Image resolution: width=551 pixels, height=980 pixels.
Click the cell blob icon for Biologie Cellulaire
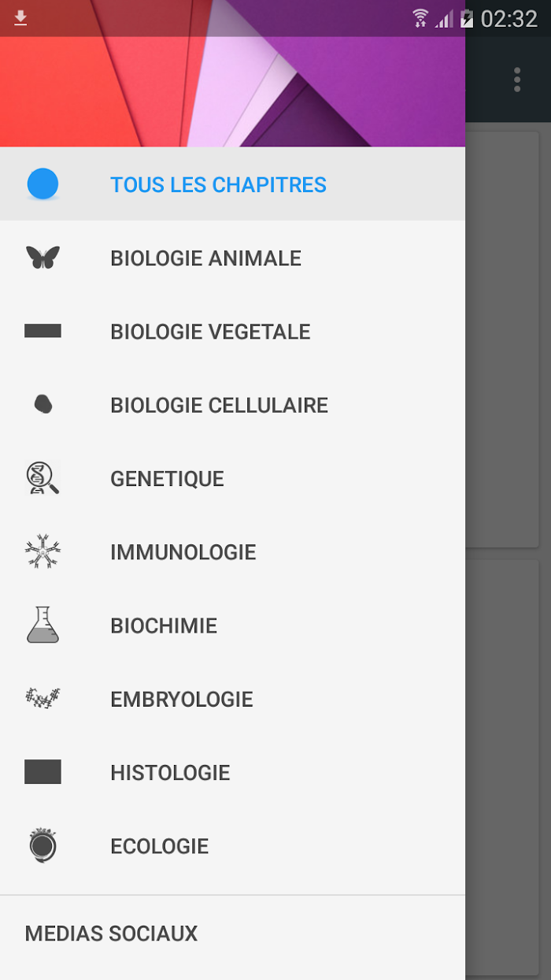(43, 404)
